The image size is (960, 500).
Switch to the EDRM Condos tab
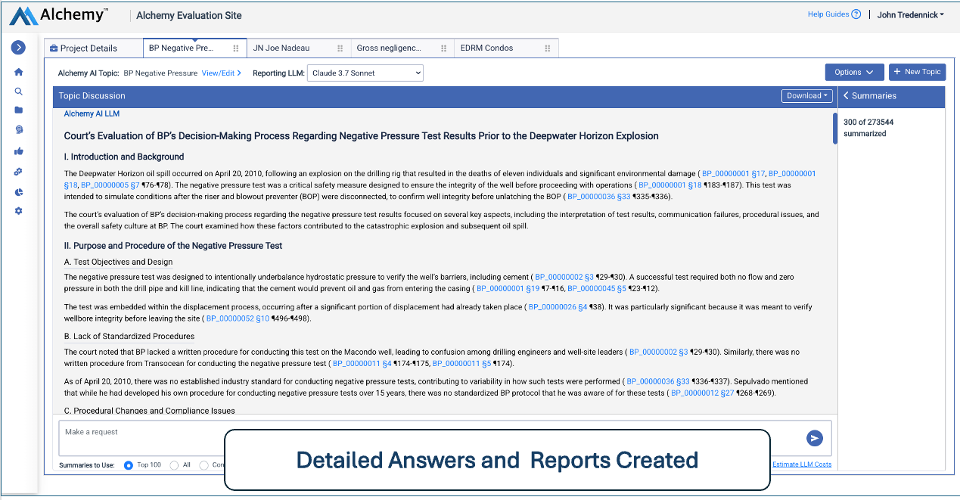[506, 48]
